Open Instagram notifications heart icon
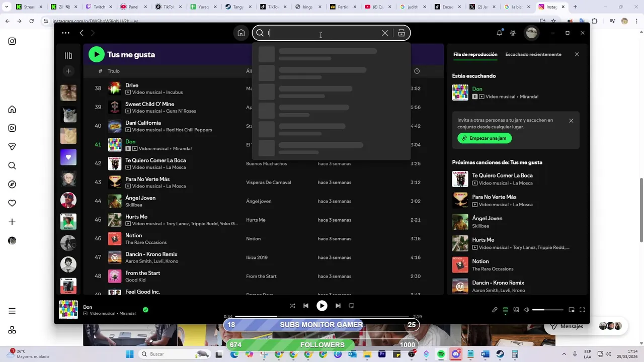This screenshot has height=362, width=644. tap(12, 203)
